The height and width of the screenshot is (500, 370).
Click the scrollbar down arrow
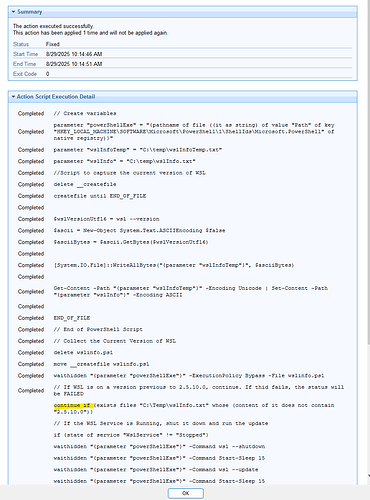point(368,476)
